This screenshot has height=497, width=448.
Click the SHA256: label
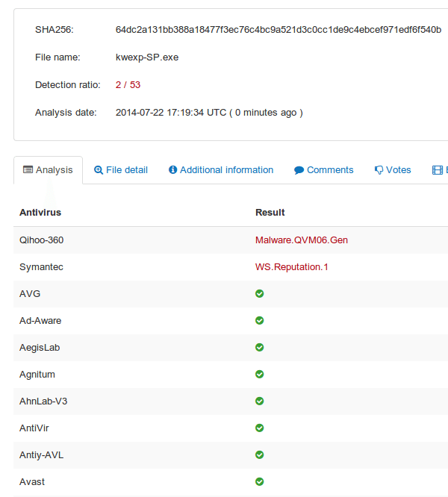pyautogui.click(x=55, y=30)
